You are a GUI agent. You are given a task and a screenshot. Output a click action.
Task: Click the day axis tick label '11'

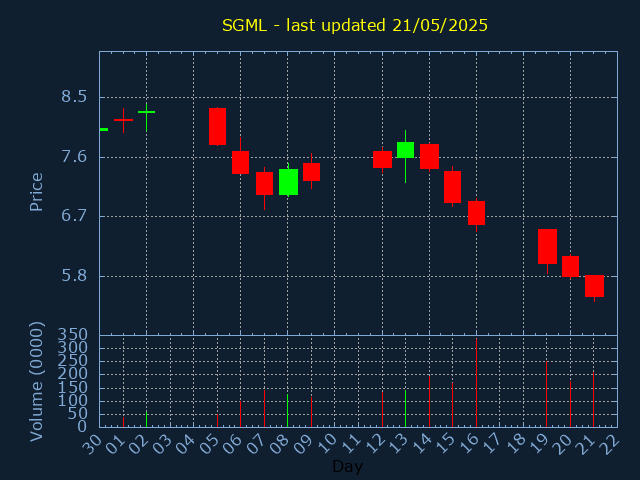point(351,443)
